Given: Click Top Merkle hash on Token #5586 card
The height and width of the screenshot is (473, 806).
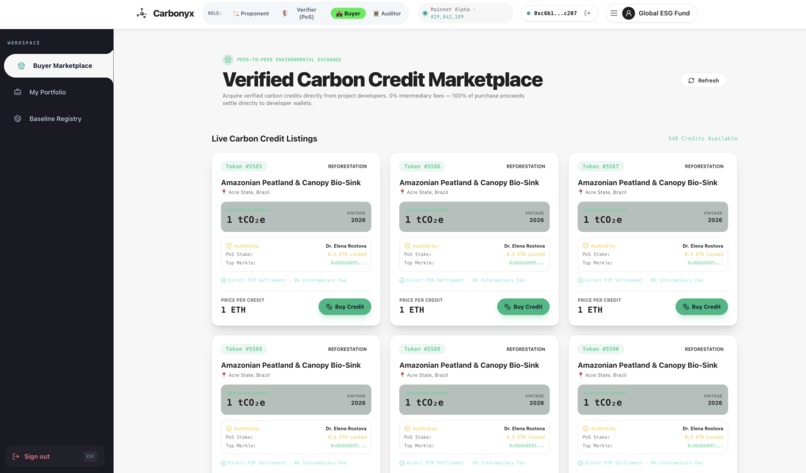Looking at the screenshot, I should (527, 263).
